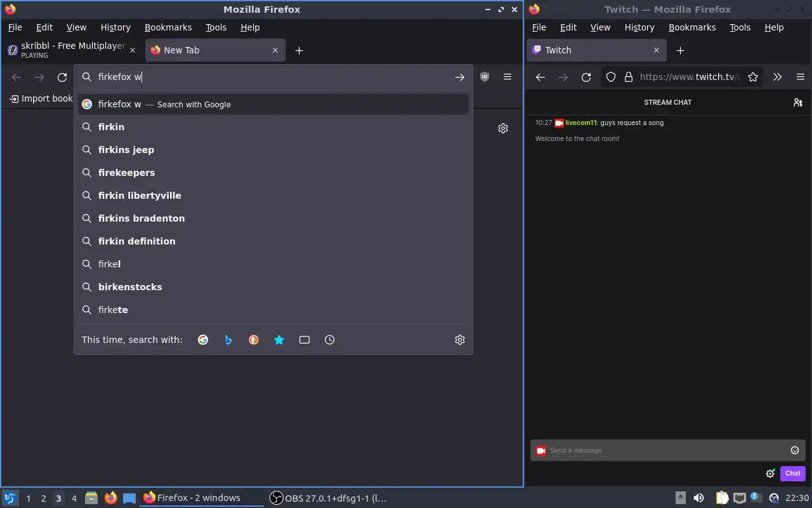The width and height of the screenshot is (812, 508).
Task: Open the Help menu in the Twitch window
Action: (774, 27)
